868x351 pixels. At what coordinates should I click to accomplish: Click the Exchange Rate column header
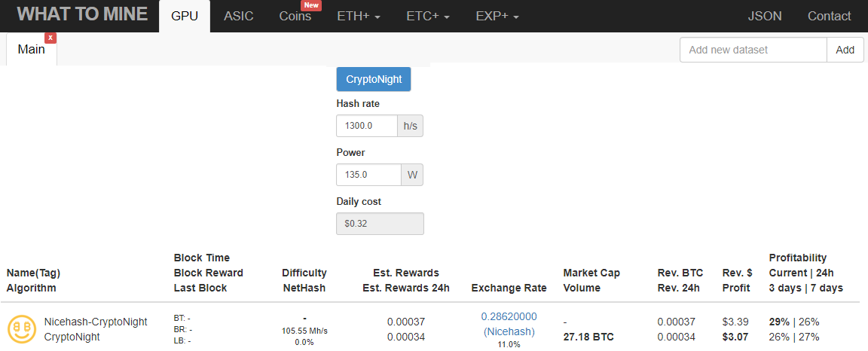[x=509, y=288]
